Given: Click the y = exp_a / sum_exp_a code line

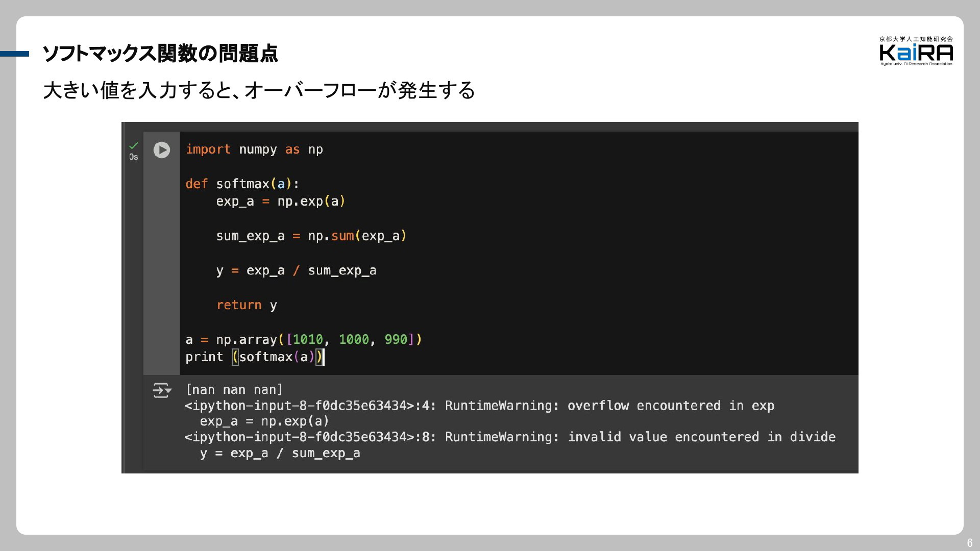Looking at the screenshot, I should (296, 271).
